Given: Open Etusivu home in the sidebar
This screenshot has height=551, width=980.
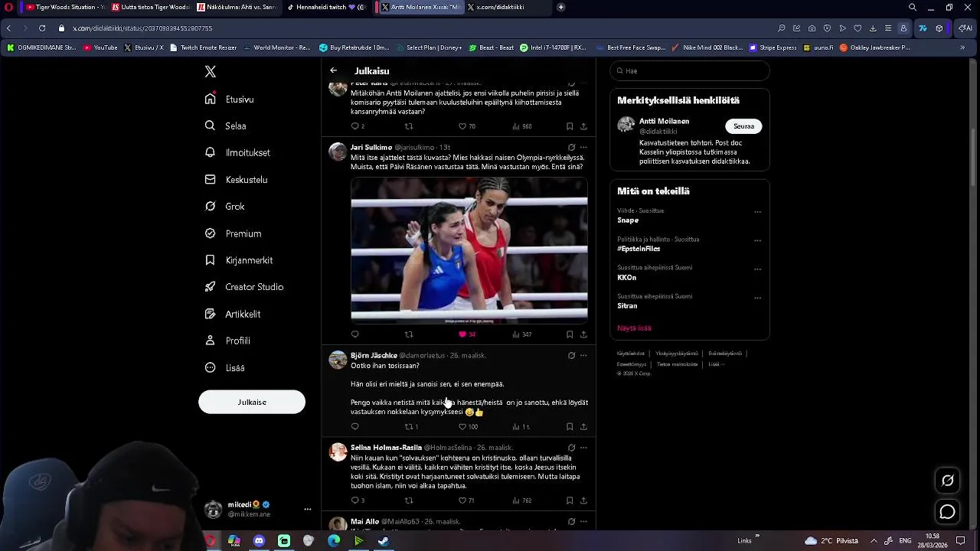Looking at the screenshot, I should [229, 99].
